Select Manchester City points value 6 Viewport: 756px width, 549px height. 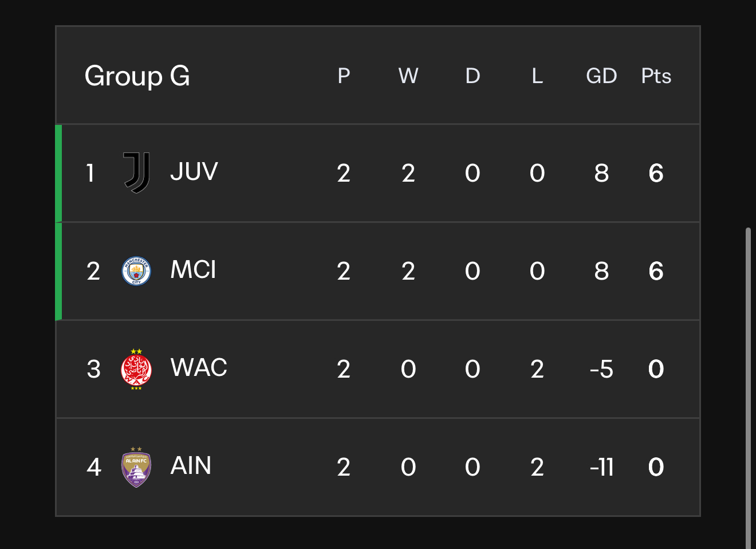coord(656,271)
